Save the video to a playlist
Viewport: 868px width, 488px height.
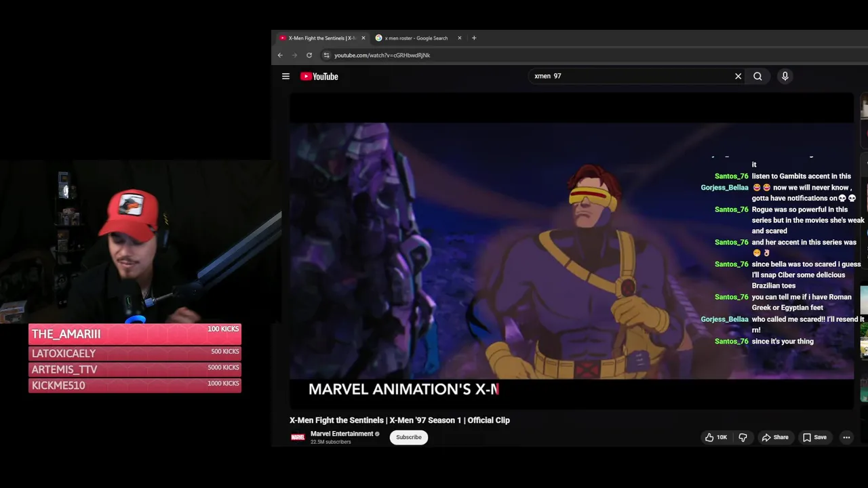814,437
